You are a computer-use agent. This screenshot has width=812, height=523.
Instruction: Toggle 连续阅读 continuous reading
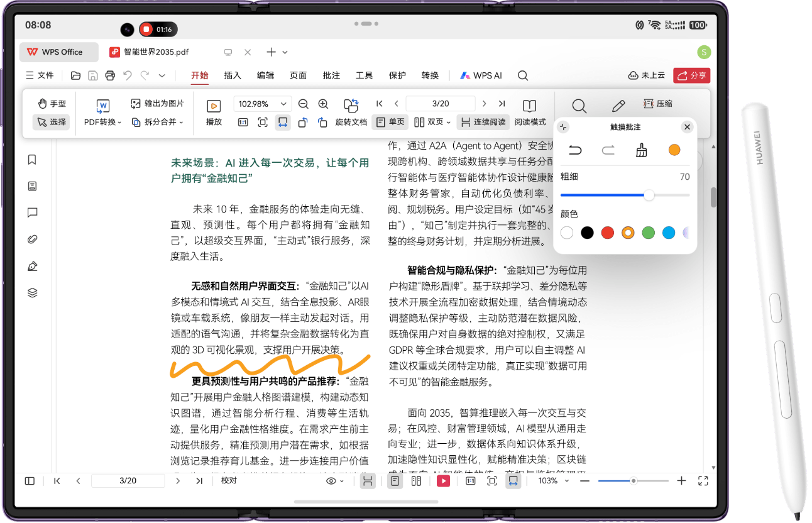482,122
